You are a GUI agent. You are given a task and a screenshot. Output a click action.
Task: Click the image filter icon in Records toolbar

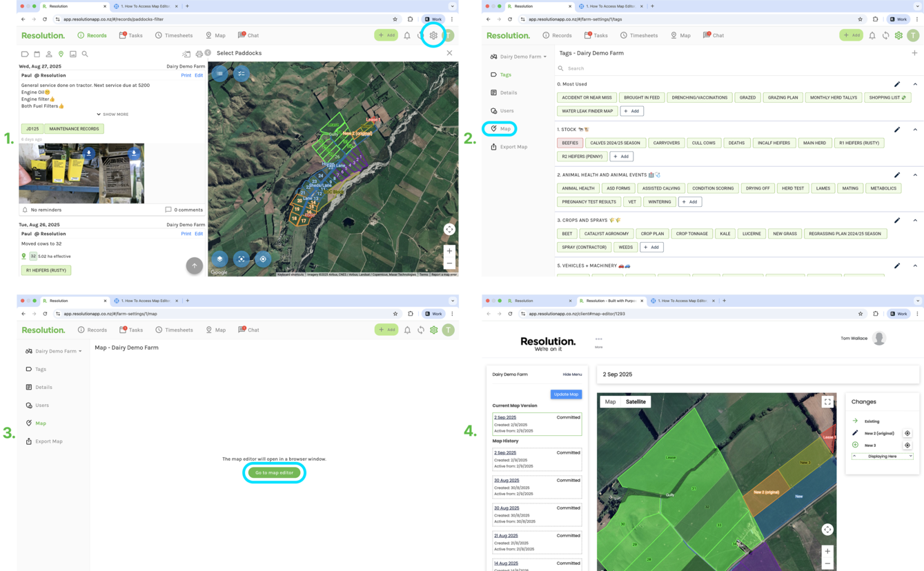click(x=73, y=54)
